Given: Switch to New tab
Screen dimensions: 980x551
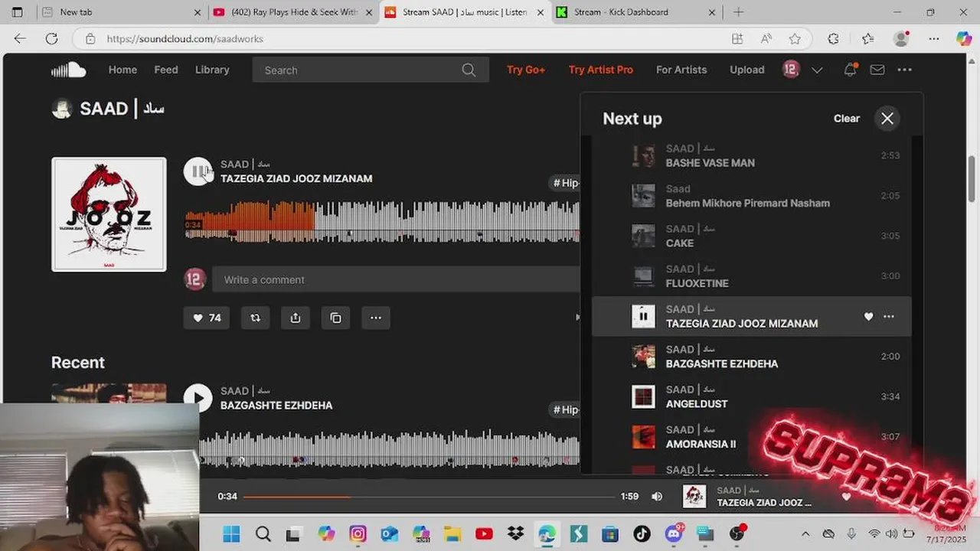Looking at the screenshot, I should click(x=122, y=12).
